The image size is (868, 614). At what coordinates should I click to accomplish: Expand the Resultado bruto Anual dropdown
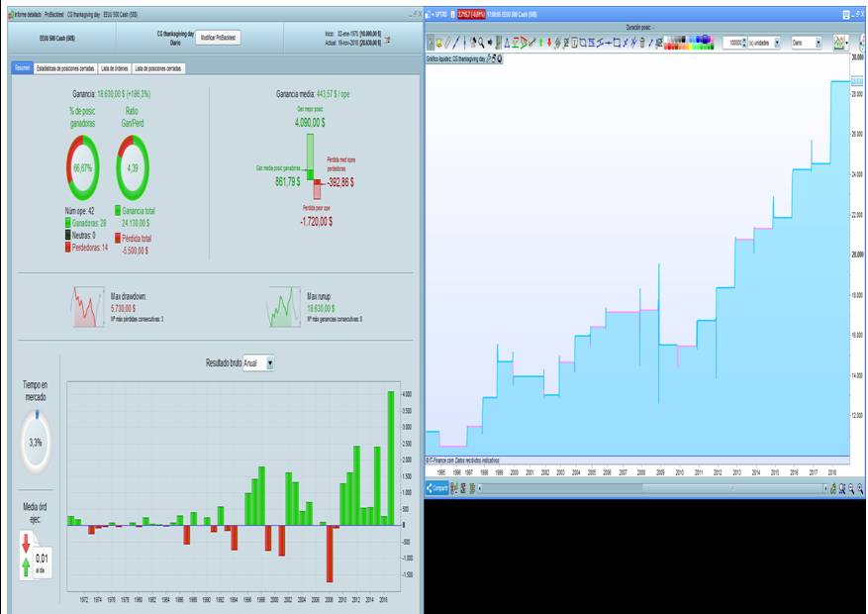coord(258,363)
